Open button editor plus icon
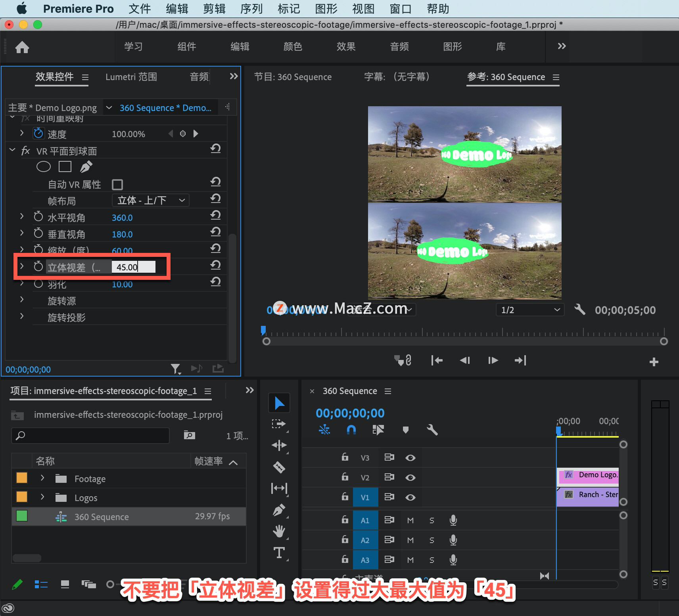 (654, 362)
